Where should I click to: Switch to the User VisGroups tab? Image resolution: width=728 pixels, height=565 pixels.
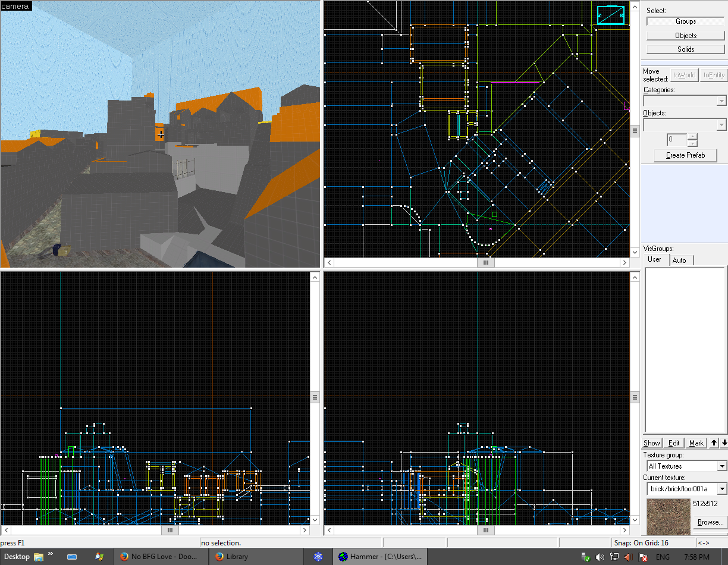[x=654, y=260]
